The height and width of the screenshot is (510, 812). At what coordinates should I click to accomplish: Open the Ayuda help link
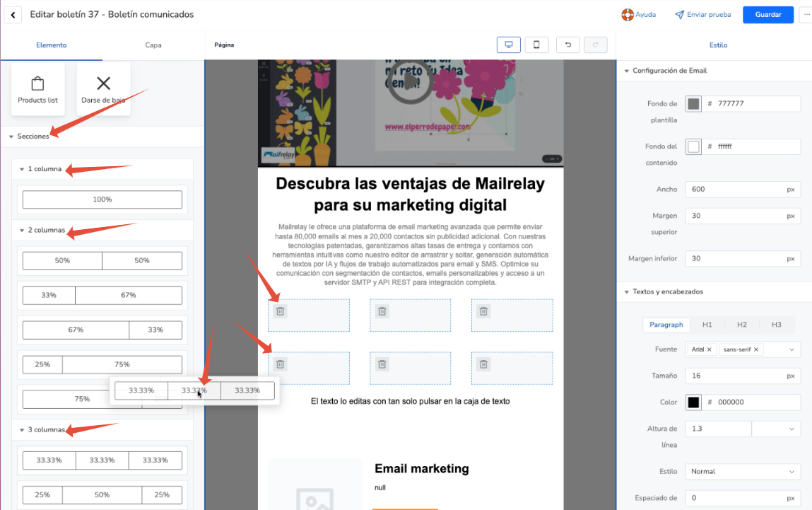[x=639, y=15]
